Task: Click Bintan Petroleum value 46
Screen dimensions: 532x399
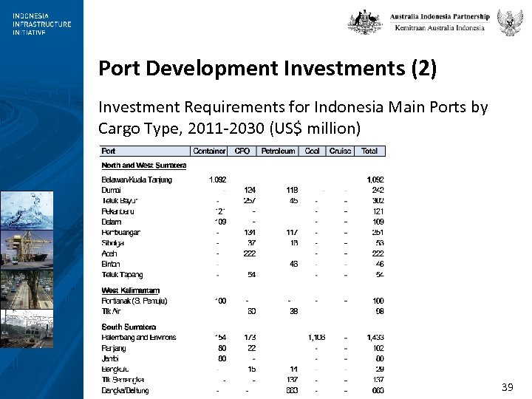Action: click(294, 264)
